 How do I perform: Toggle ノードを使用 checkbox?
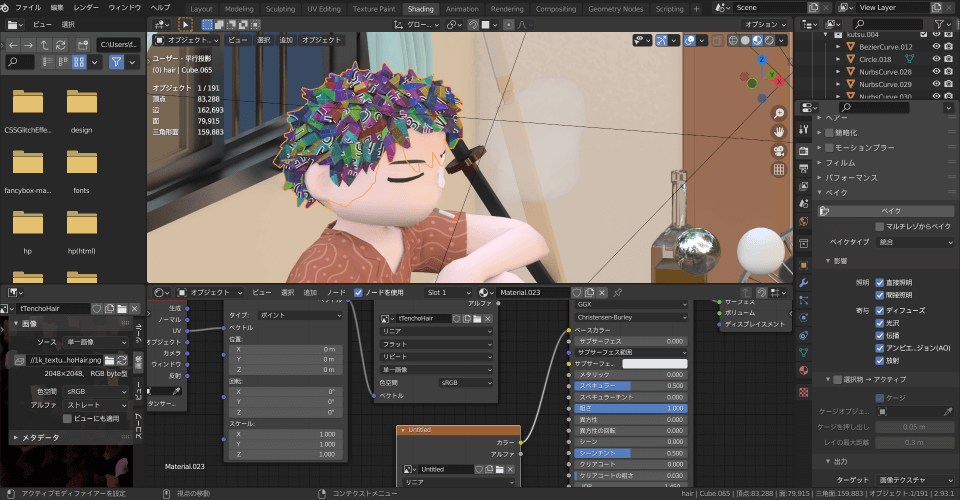[358, 293]
